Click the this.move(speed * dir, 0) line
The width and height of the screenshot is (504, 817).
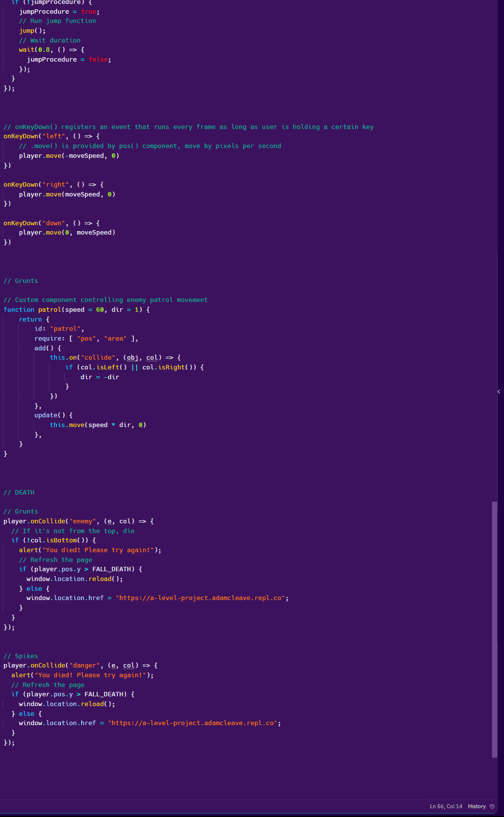tap(98, 425)
